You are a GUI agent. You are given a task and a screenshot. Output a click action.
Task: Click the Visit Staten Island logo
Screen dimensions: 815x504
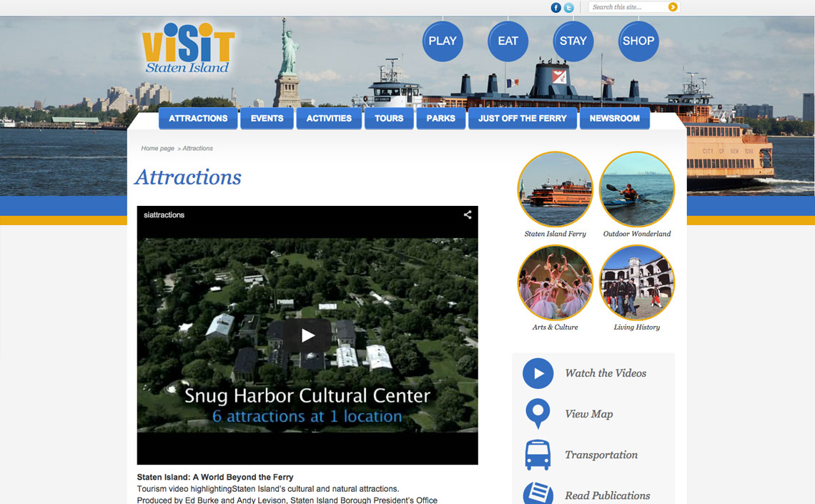[x=187, y=48]
